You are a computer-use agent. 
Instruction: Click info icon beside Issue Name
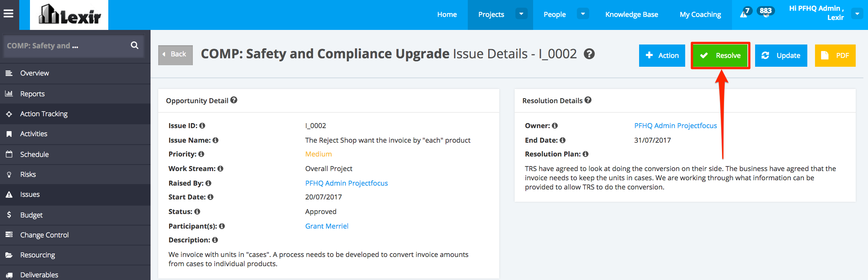[x=215, y=140]
